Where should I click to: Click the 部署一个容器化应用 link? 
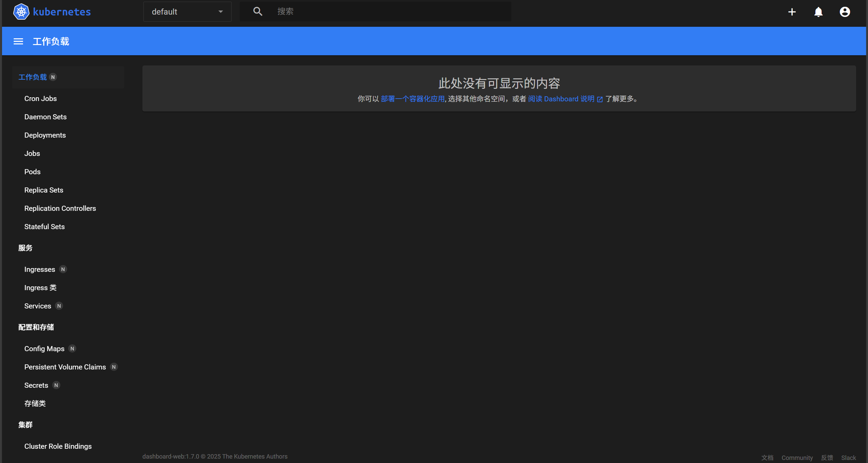(x=412, y=99)
